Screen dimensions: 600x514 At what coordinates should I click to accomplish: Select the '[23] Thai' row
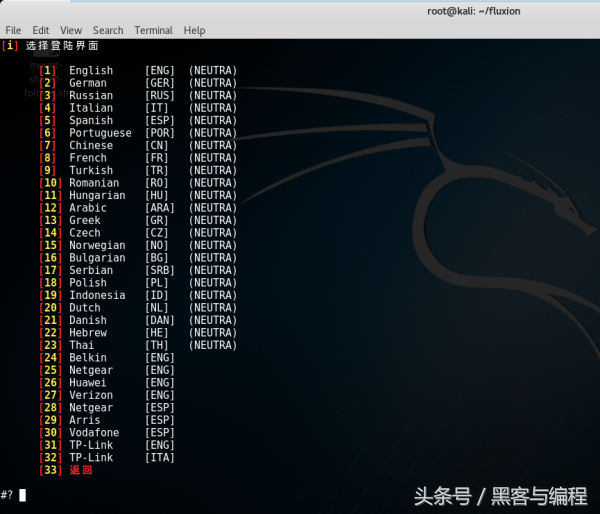click(138, 345)
